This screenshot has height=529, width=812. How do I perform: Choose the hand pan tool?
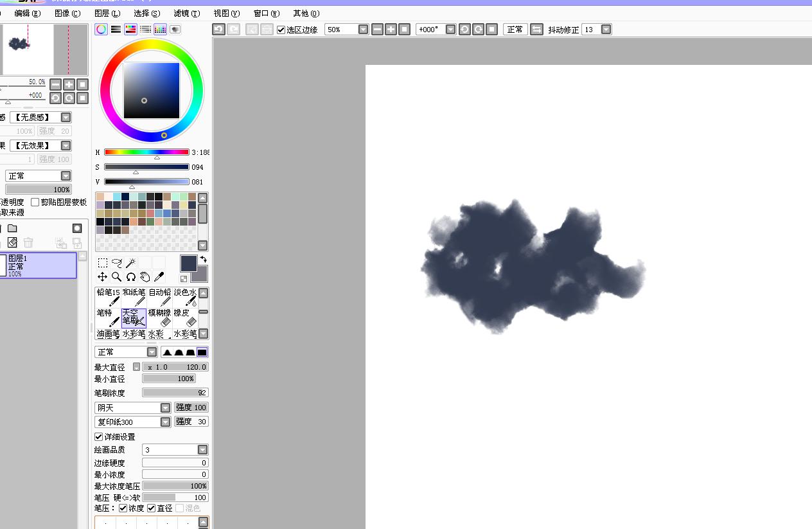145,277
